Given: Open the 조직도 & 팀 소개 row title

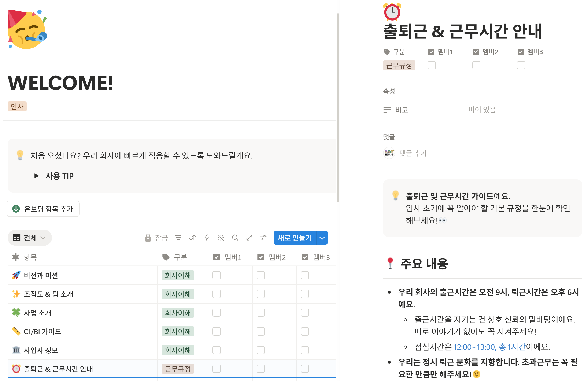Looking at the screenshot, I should 48,294.
